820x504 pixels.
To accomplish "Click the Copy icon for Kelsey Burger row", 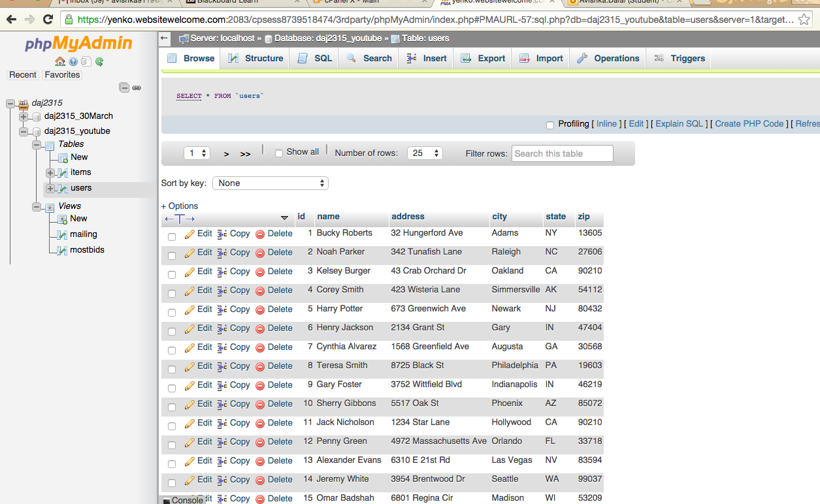I will 222,272.
